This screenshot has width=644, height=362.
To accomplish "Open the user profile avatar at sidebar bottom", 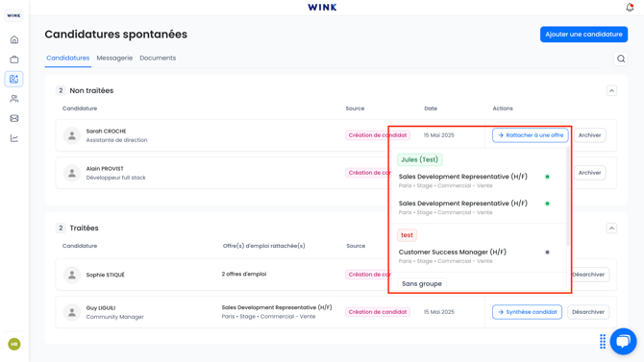I will click(x=14, y=344).
